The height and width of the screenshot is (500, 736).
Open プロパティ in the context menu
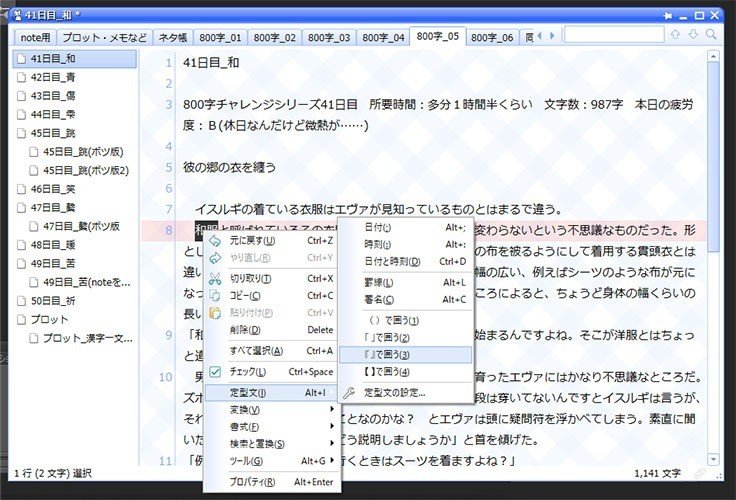pyautogui.click(x=272, y=482)
